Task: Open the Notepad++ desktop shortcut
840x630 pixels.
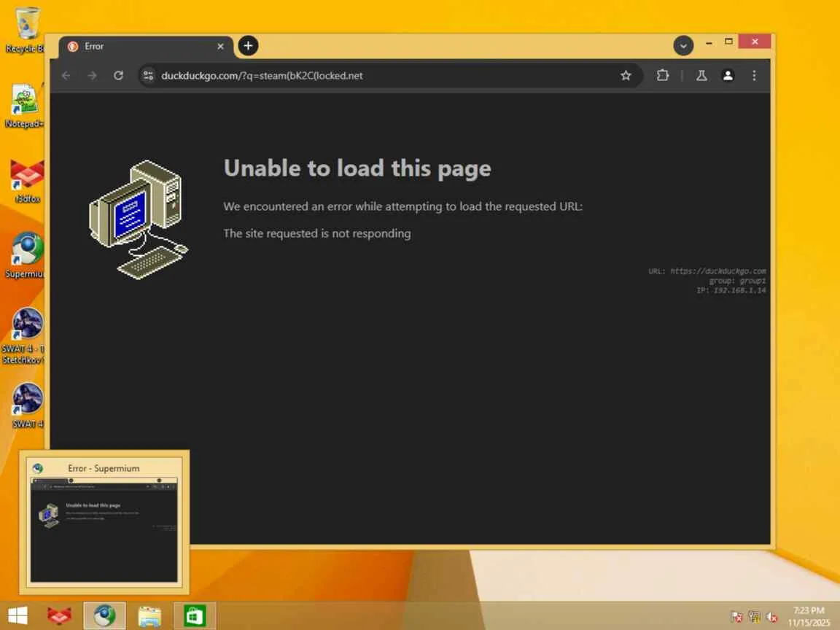Action: pyautogui.click(x=24, y=106)
